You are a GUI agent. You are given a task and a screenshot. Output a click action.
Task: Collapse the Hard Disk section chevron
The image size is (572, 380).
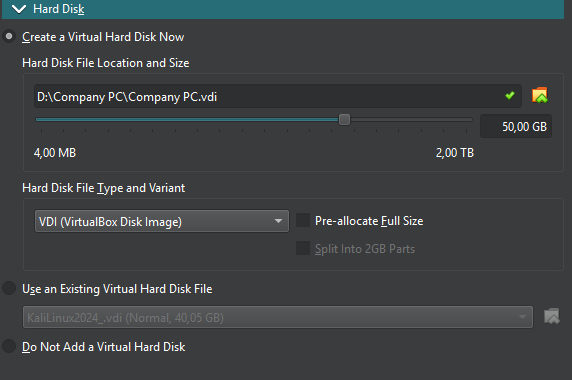point(19,9)
